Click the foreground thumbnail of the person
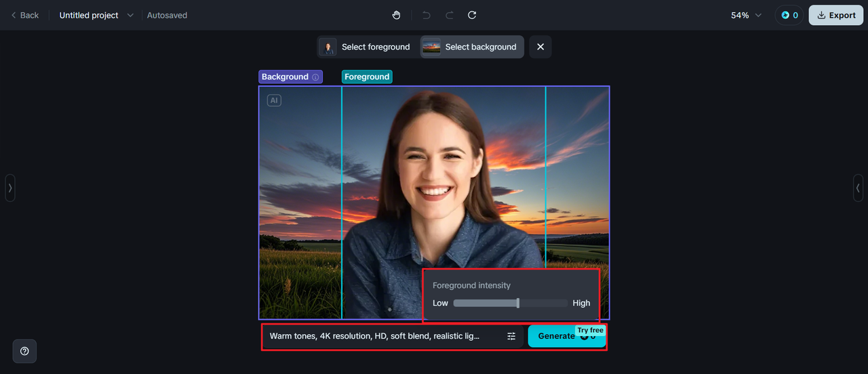Viewport: 868px width, 374px height. click(328, 47)
